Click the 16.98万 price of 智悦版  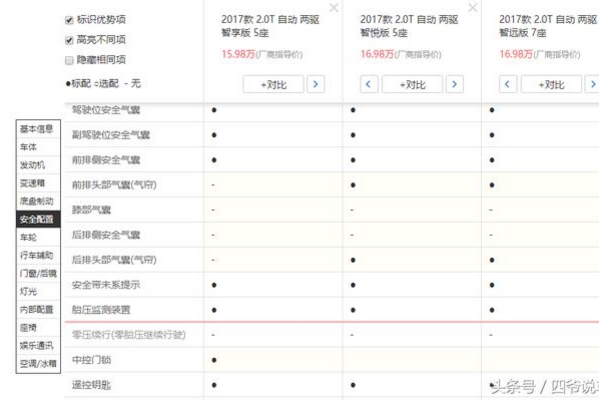pyautogui.click(x=377, y=54)
